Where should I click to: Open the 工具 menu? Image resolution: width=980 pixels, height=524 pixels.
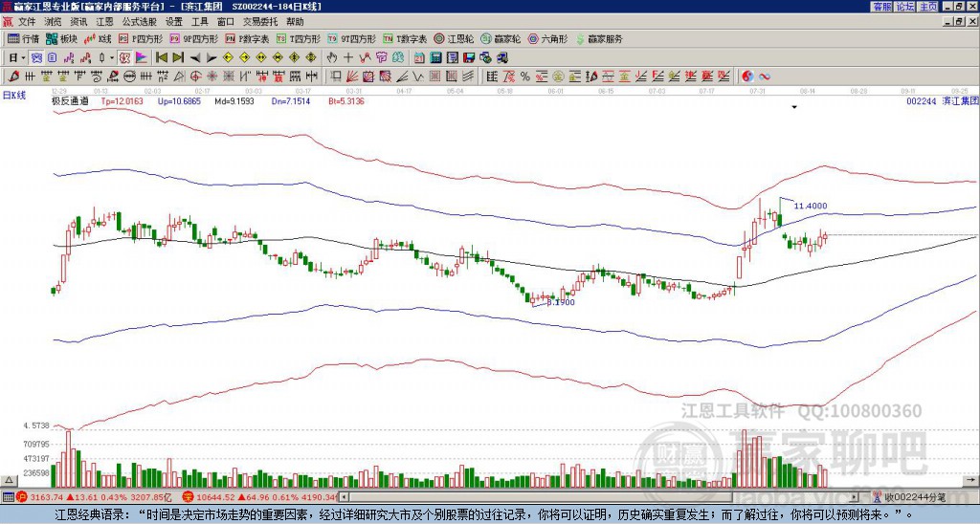(199, 22)
